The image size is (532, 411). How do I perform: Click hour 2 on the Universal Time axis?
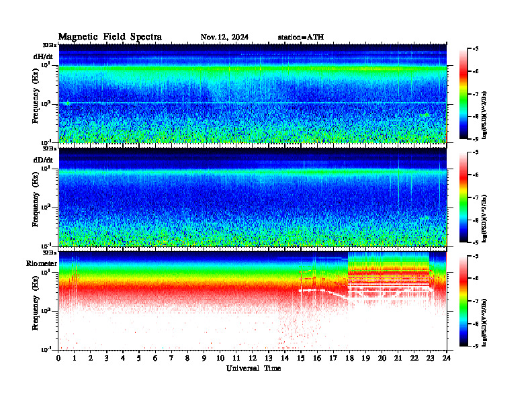91,359
